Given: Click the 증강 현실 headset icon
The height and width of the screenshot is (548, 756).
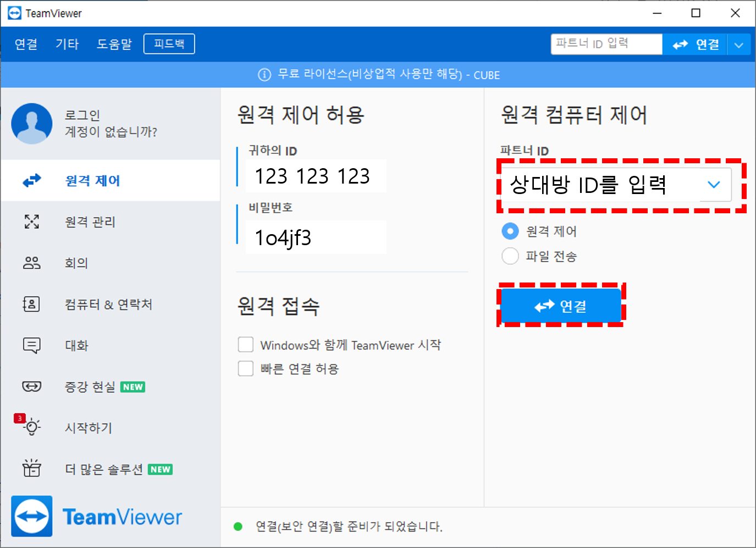Looking at the screenshot, I should click(x=32, y=386).
